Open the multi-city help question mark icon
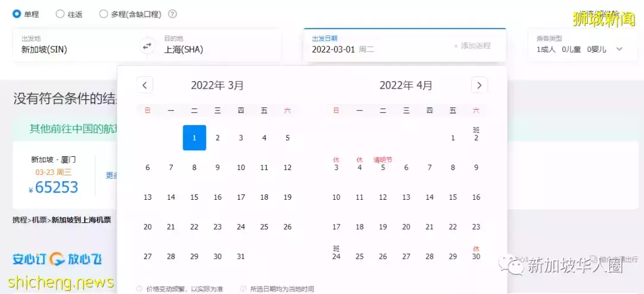 tap(172, 14)
